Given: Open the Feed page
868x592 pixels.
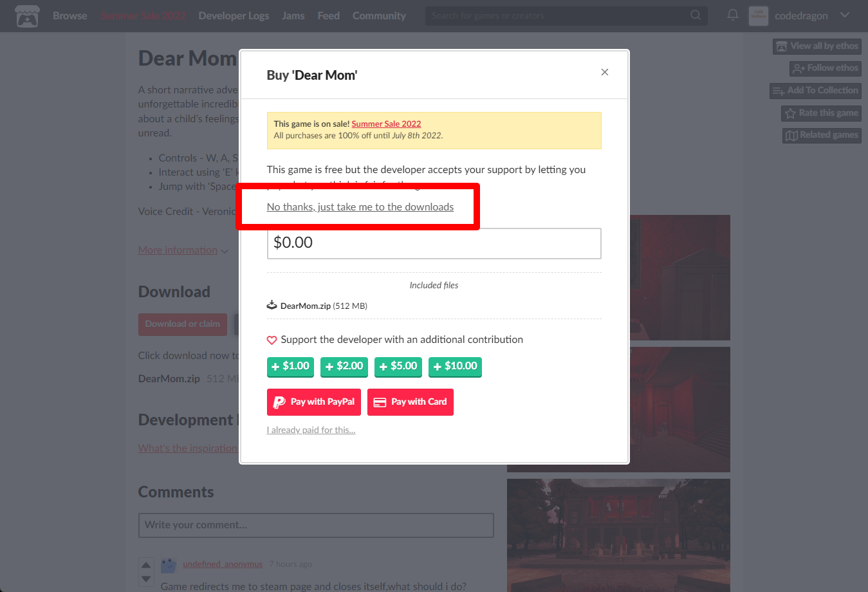Looking at the screenshot, I should (x=328, y=15).
